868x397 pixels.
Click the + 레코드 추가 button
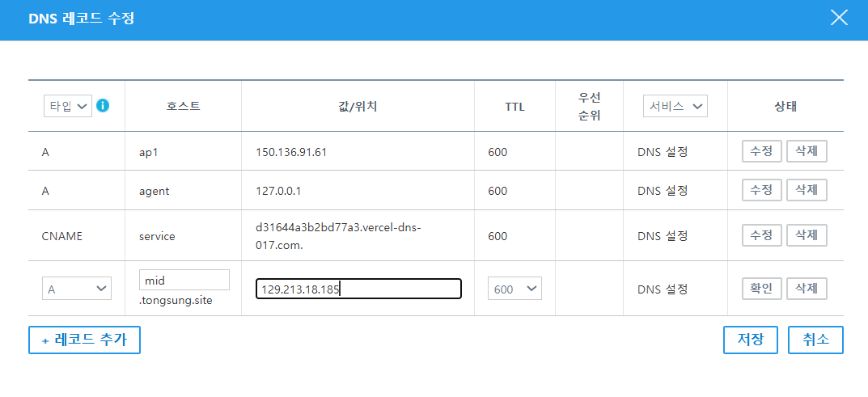point(84,340)
